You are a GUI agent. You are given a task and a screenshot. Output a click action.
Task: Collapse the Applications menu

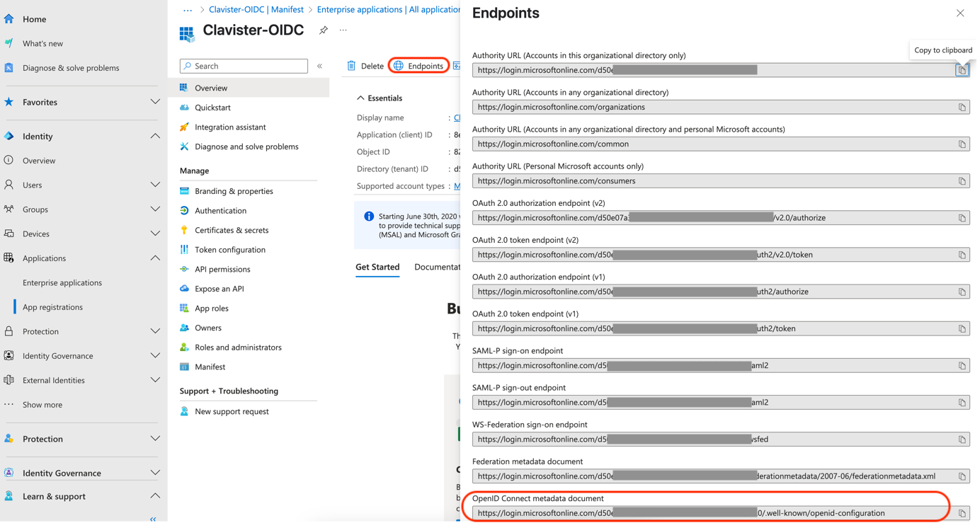[155, 258]
